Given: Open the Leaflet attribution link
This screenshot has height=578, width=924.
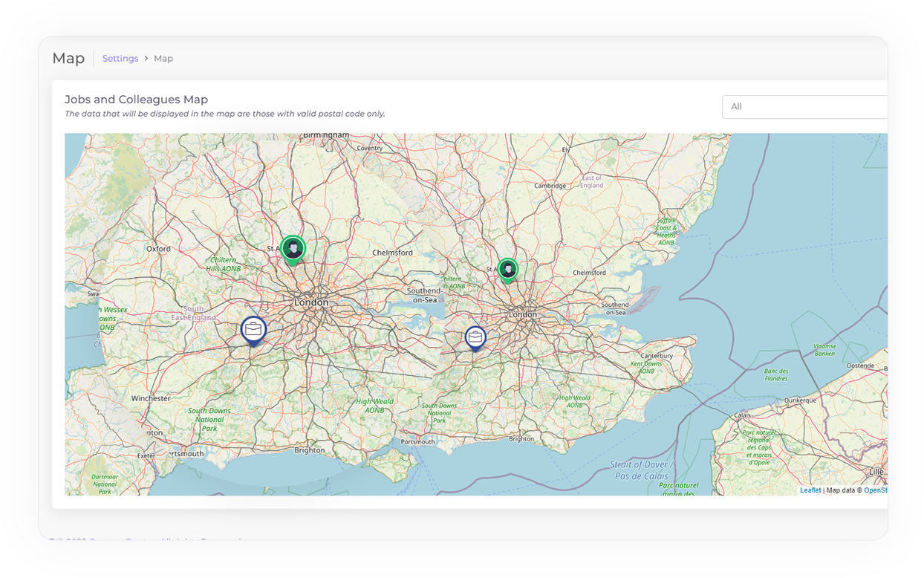Looking at the screenshot, I should [810, 490].
